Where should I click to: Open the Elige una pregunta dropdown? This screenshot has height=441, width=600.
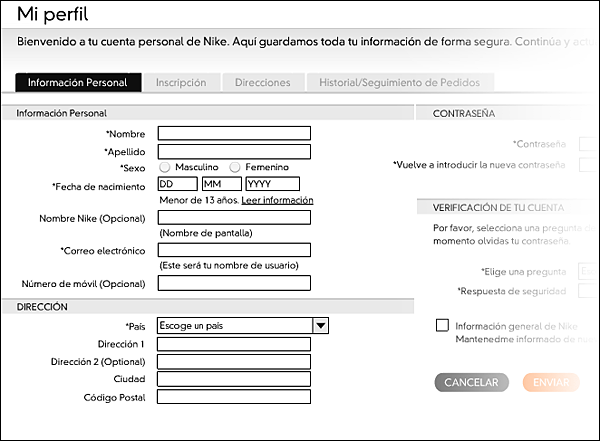tap(589, 271)
